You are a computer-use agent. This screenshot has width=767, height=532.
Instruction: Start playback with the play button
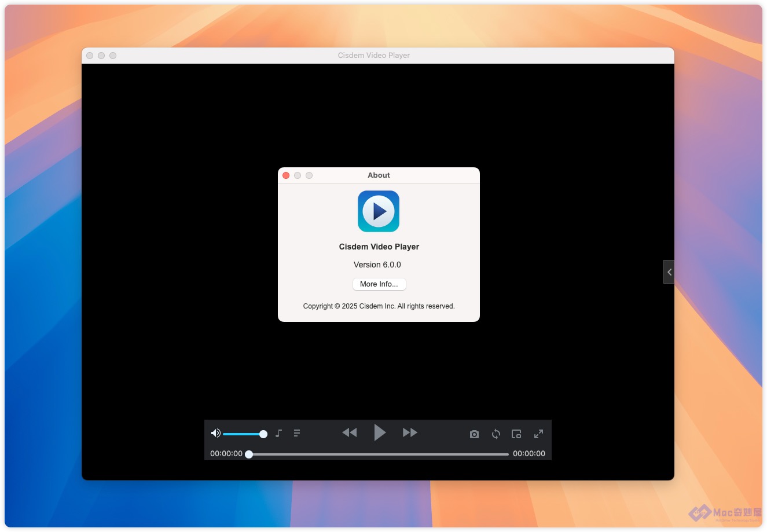380,432
